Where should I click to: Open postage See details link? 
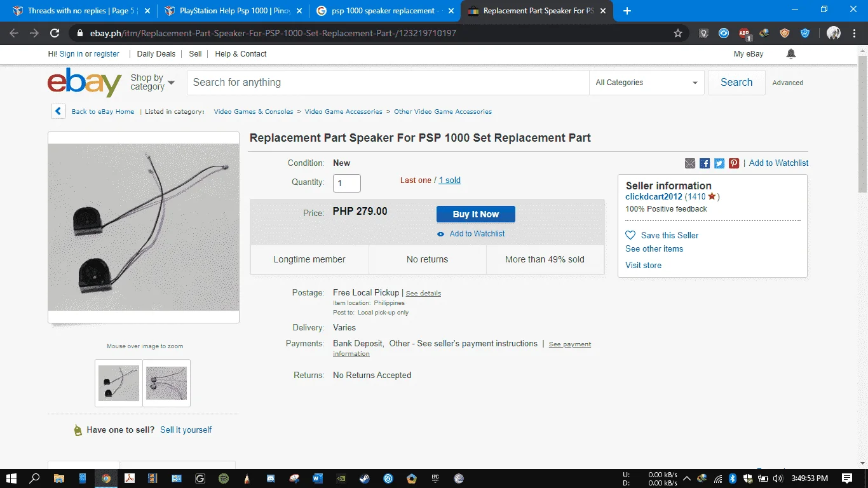tap(423, 294)
